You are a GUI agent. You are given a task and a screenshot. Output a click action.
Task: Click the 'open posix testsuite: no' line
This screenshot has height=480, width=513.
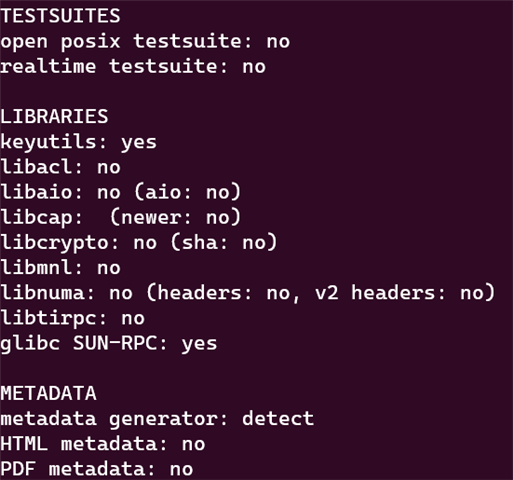pyautogui.click(x=145, y=42)
